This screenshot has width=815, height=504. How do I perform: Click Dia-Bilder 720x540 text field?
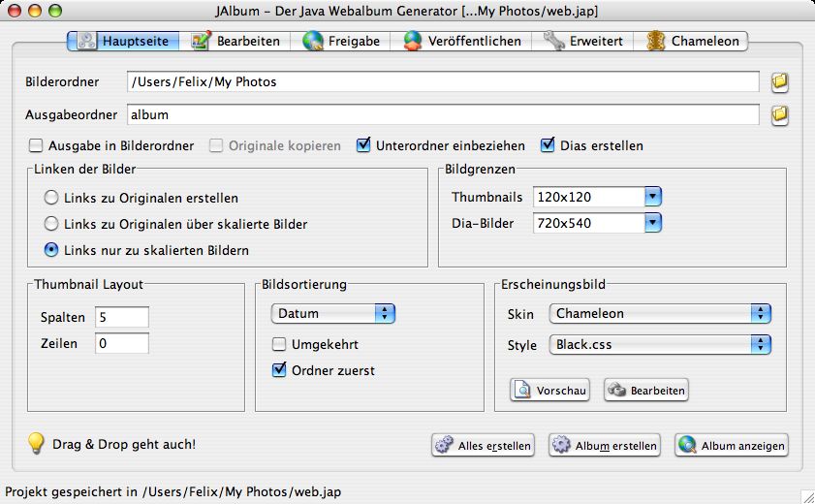(x=589, y=223)
